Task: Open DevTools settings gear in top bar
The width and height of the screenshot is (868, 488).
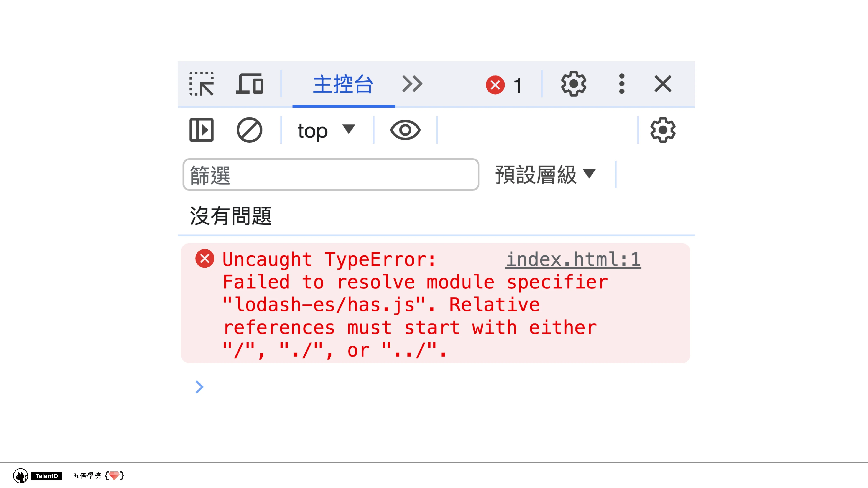Action: [x=573, y=84]
